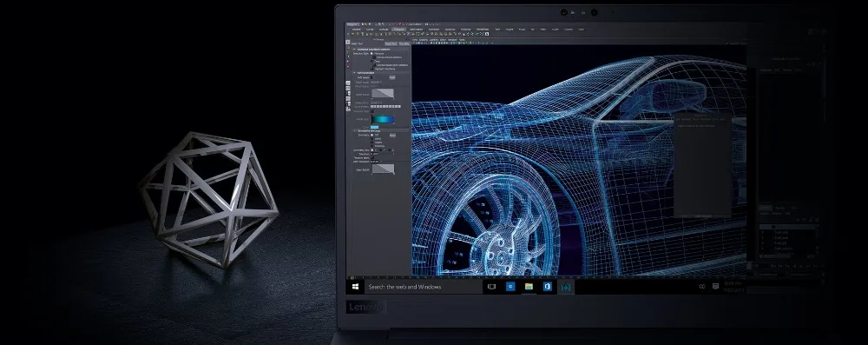Toggle Camera-based selection checkbox
Screen dimensions: 868x345
[374, 57]
